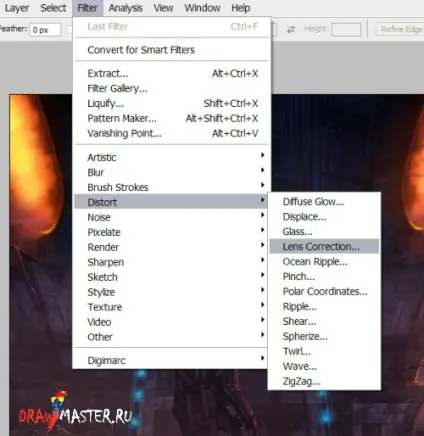
Task: Expand the Sharpen submenu
Action: 171,262
